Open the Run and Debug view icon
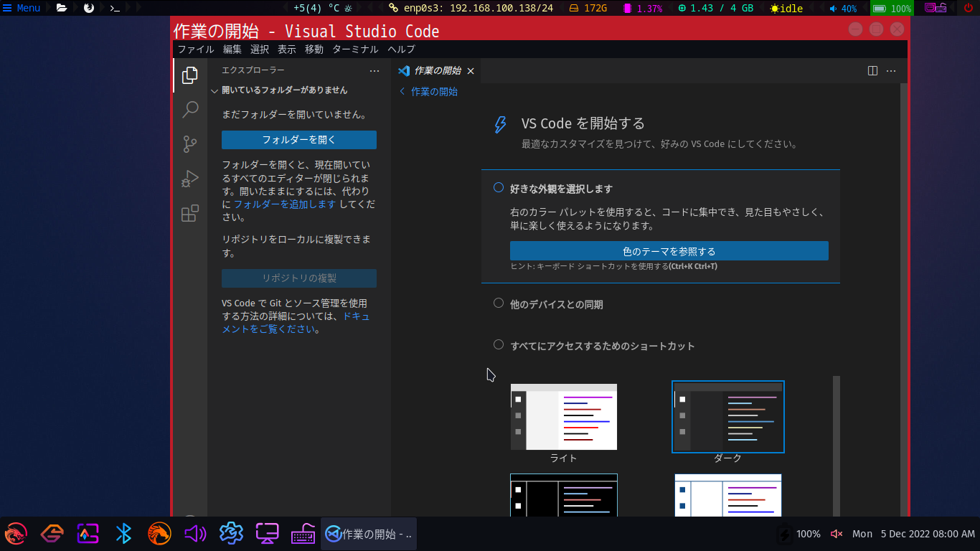The width and height of the screenshot is (980, 551). pyautogui.click(x=190, y=179)
